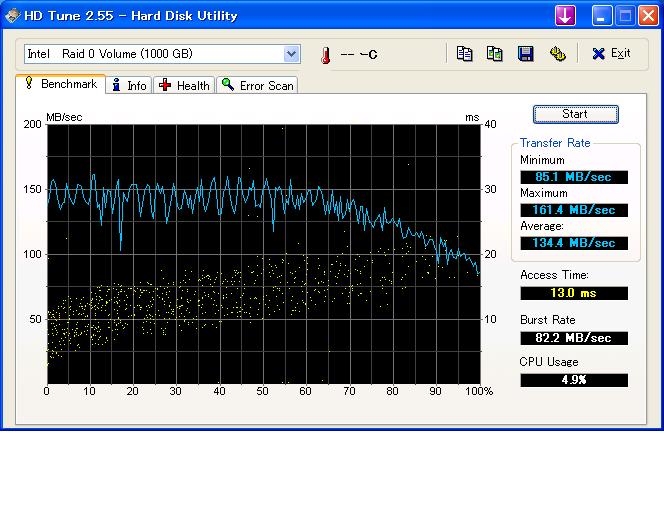Click the HD Tune title bar app icon
664x512 pixels.
click(13, 16)
